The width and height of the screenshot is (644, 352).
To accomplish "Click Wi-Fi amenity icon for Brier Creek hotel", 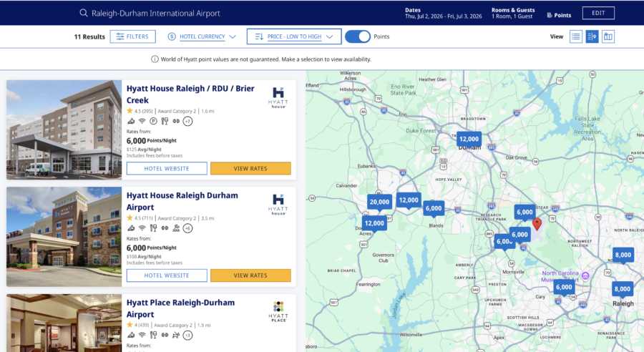I will (x=142, y=121).
